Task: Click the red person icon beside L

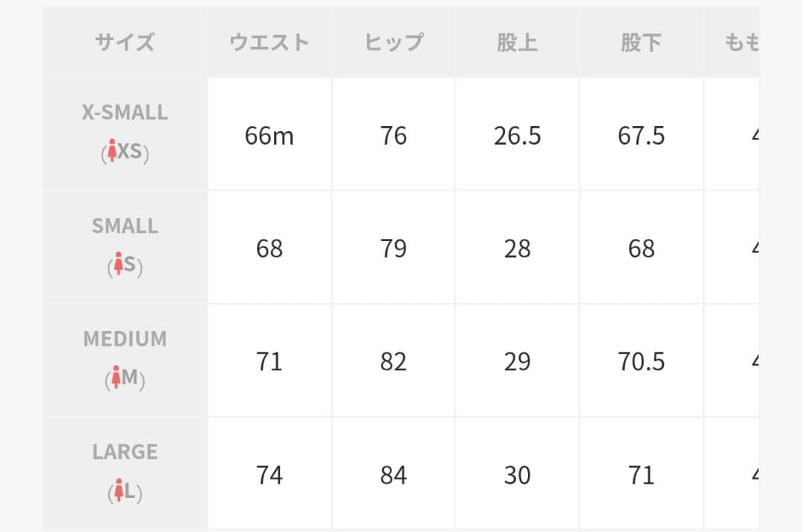Action: (118, 491)
